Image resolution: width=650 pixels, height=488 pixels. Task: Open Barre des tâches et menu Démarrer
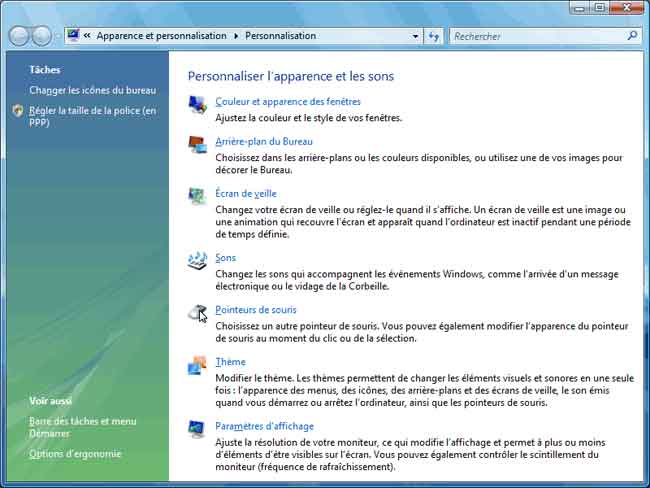click(82, 421)
